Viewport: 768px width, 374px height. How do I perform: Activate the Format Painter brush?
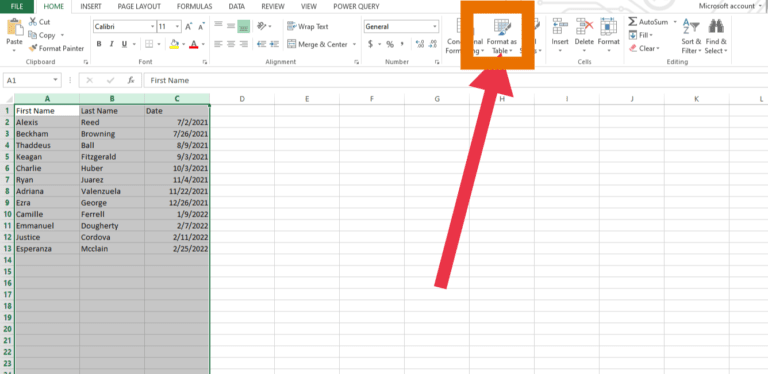click(33, 48)
